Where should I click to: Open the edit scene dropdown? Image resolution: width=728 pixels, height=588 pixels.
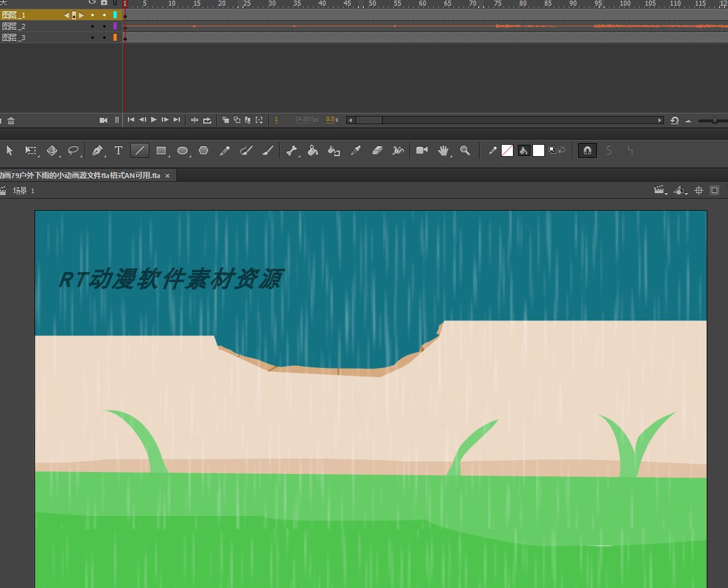pyautogui.click(x=660, y=191)
